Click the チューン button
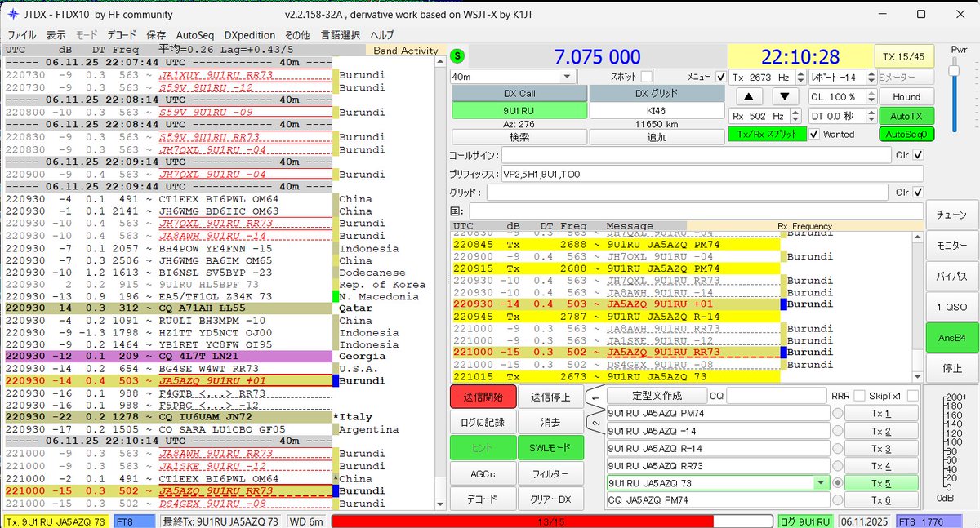 (952, 215)
